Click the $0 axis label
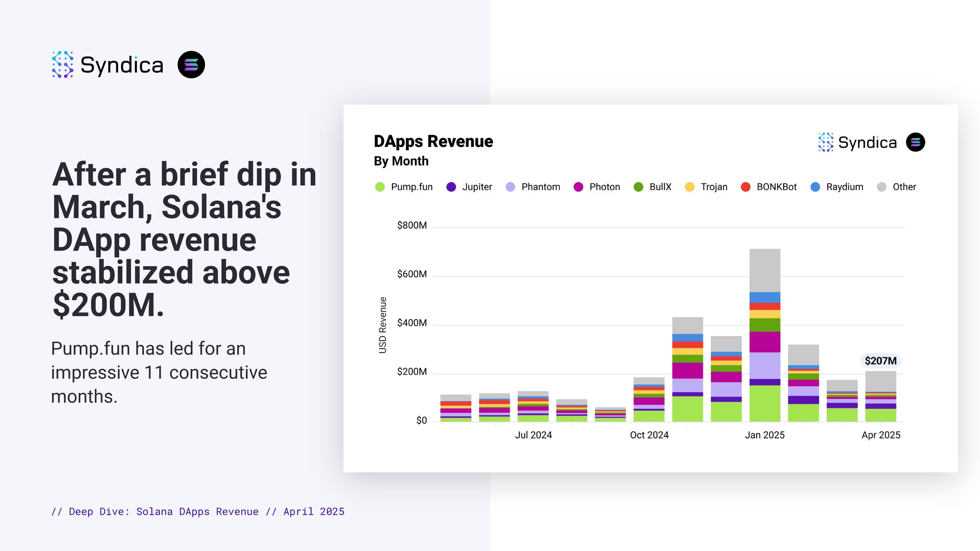 (x=421, y=420)
